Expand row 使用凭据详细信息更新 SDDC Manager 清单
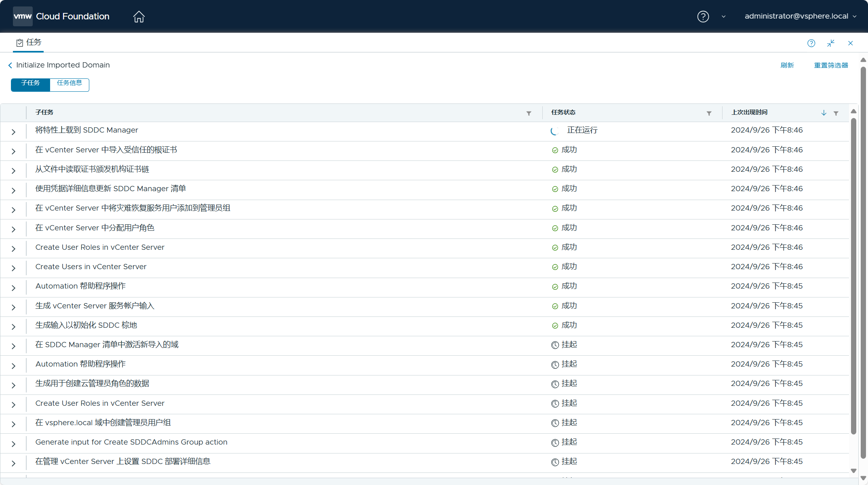The image size is (868, 485). 13,190
